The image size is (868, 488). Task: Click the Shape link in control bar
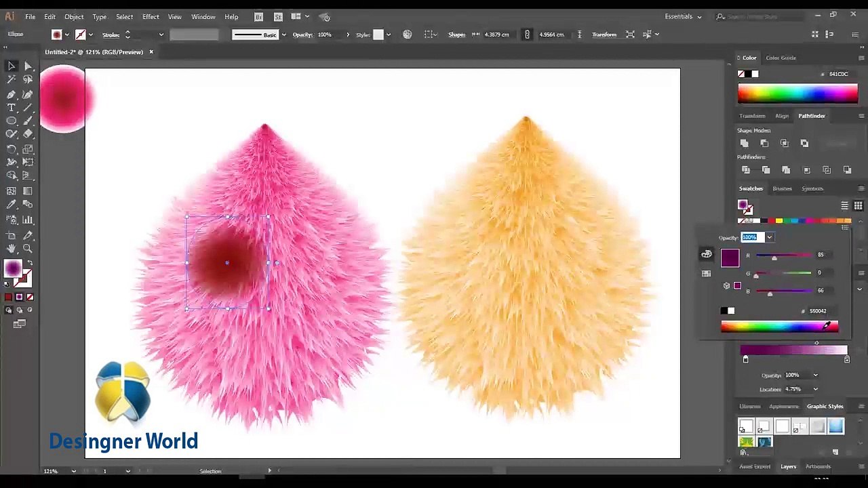(x=457, y=35)
